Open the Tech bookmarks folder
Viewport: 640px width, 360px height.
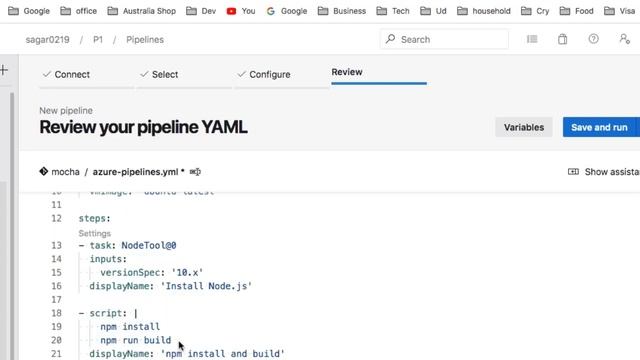coord(393,11)
